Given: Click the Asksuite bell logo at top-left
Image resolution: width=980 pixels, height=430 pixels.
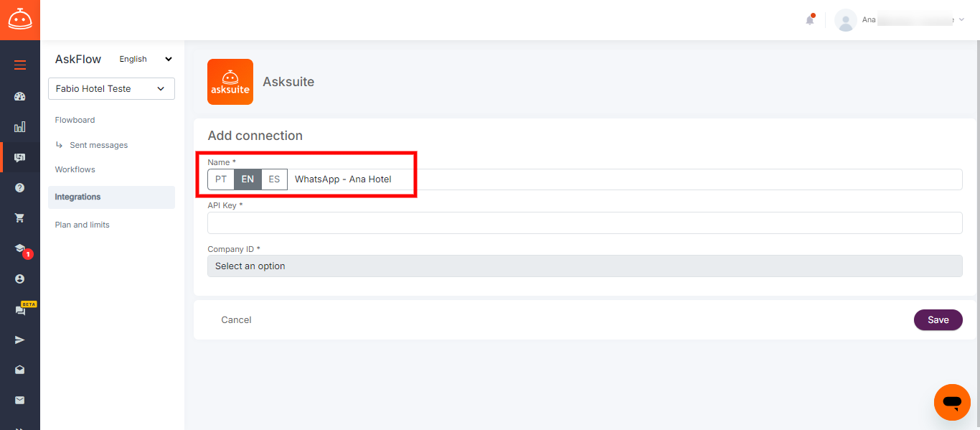Looking at the screenshot, I should coord(20,19).
